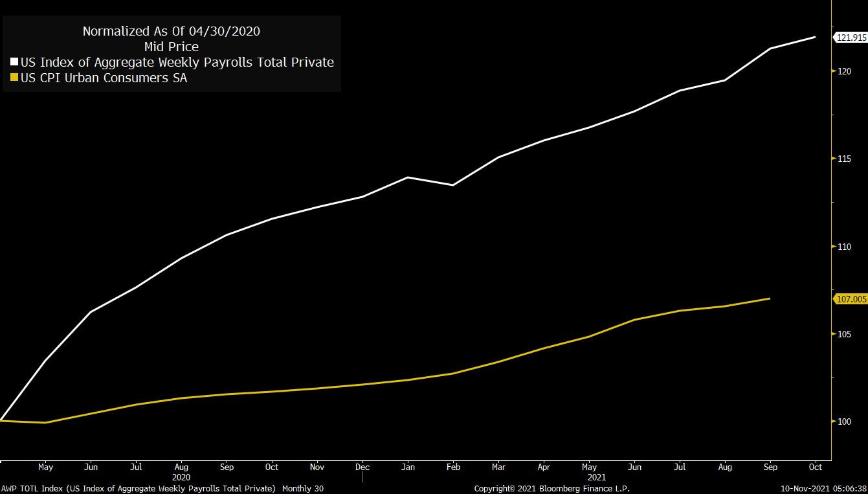Viewport: 868px width, 494px height.
Task: Click the white swatch beside Aggregate Weekly Payrolls
Action: coord(14,63)
